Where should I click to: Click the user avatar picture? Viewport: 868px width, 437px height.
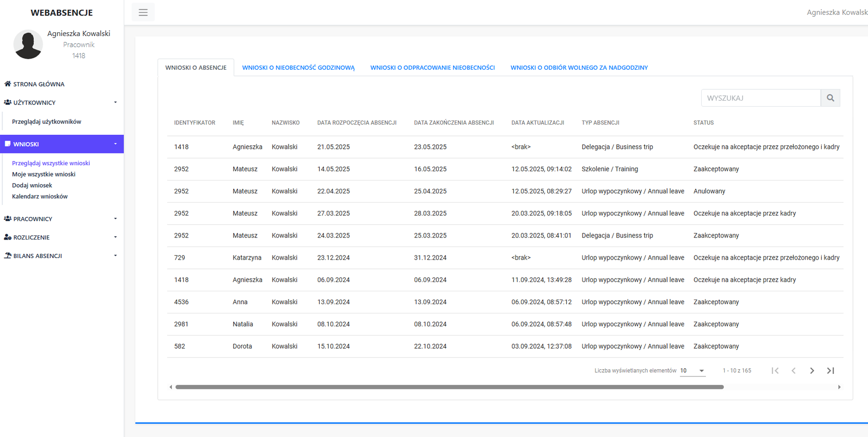pyautogui.click(x=28, y=44)
